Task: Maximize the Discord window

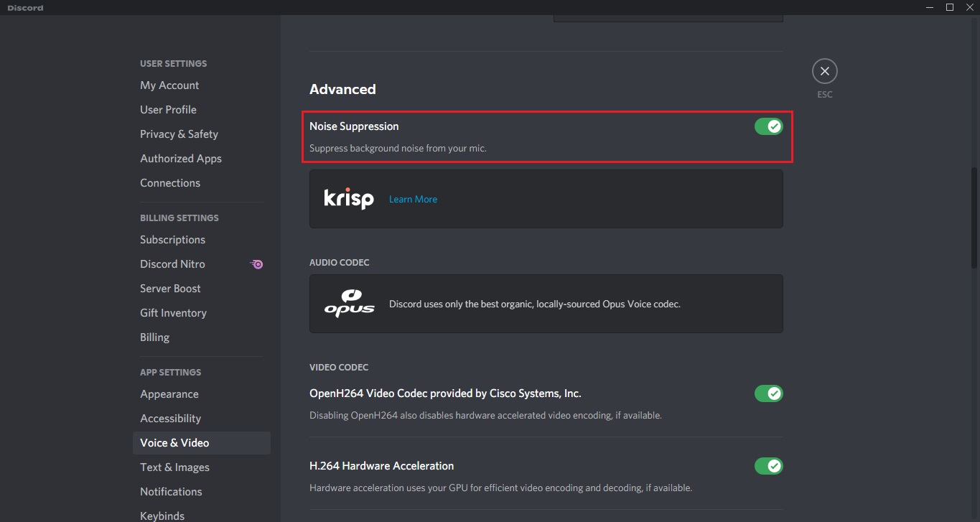Action: tap(950, 7)
